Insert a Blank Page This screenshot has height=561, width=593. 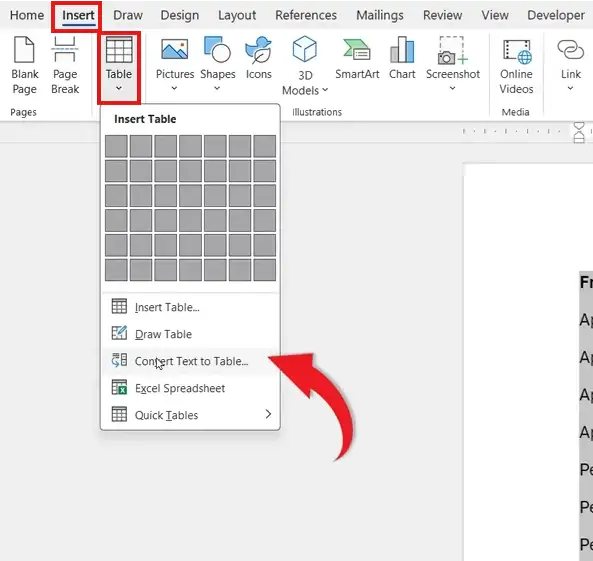coord(25,65)
